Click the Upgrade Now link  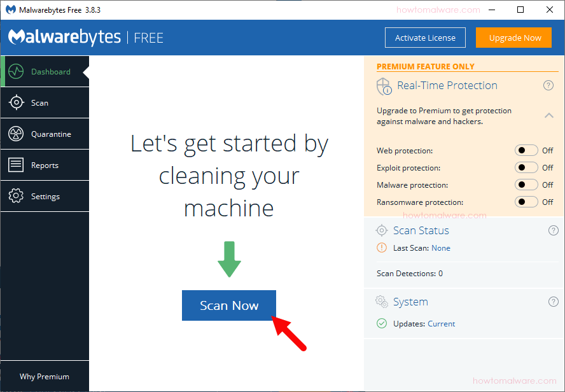coord(513,38)
